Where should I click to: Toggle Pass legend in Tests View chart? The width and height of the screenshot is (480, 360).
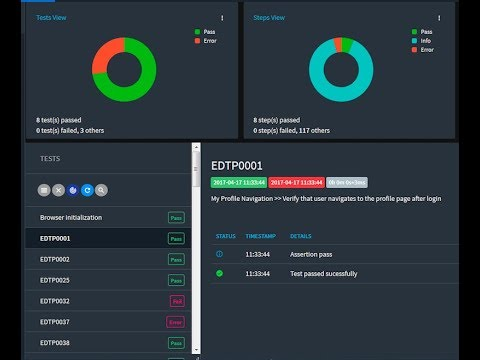pyautogui.click(x=205, y=32)
